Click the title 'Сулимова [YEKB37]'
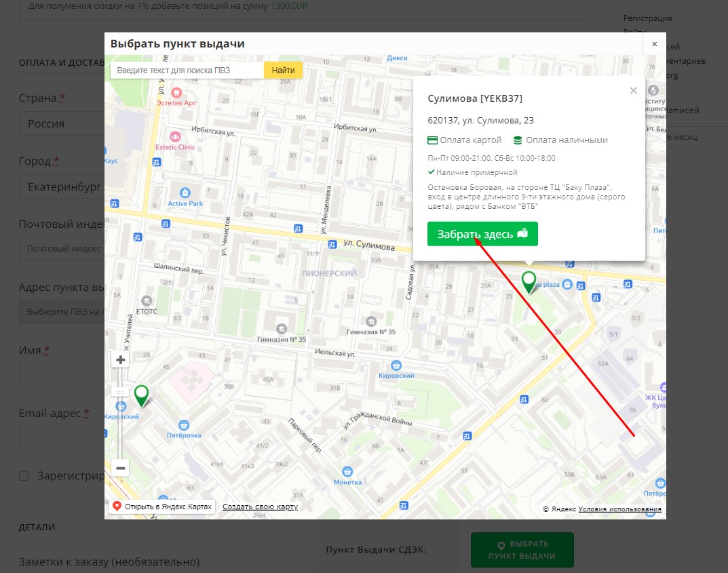Viewport: 728px width, 573px height. click(x=475, y=98)
